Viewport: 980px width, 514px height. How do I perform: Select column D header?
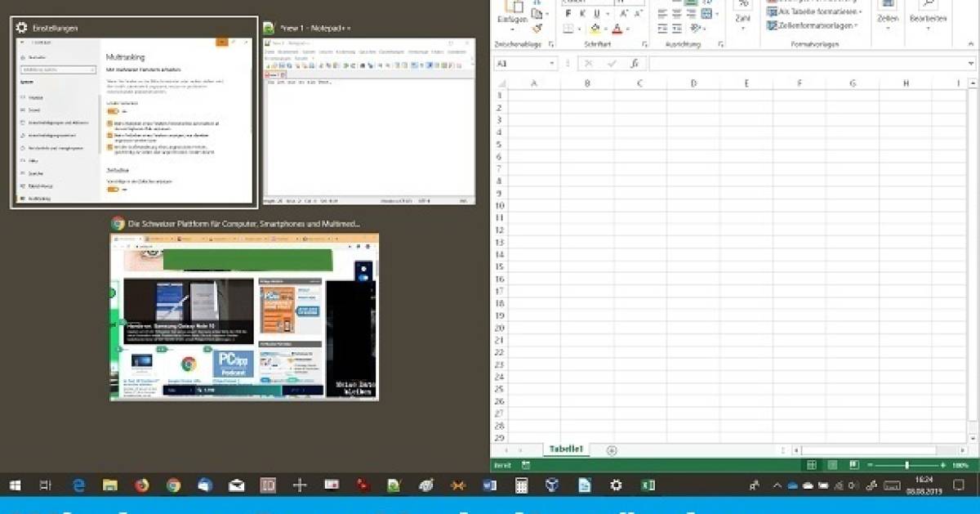tap(693, 83)
